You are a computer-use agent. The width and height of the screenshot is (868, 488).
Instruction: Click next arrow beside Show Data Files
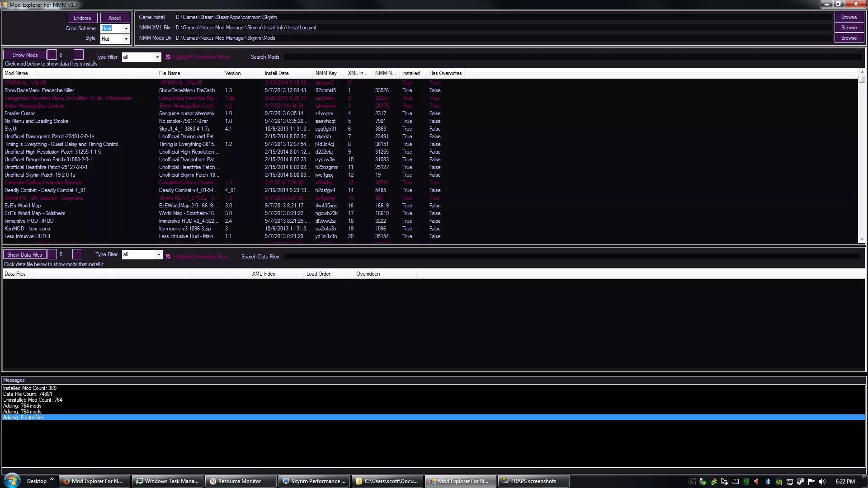(77, 255)
